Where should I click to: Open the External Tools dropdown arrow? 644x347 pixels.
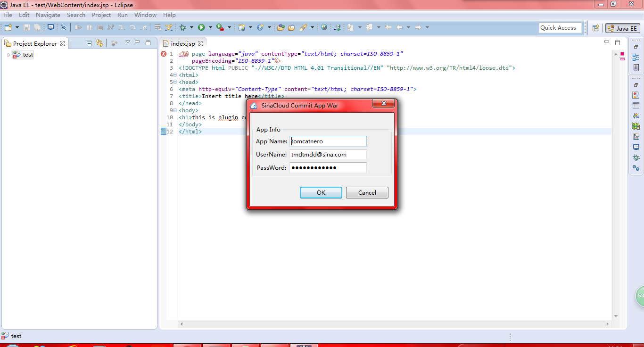(229, 28)
